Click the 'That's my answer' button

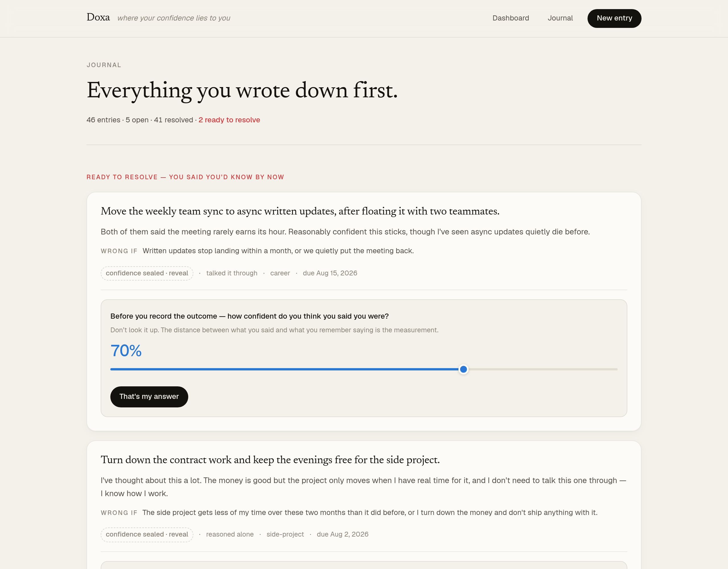[149, 397]
